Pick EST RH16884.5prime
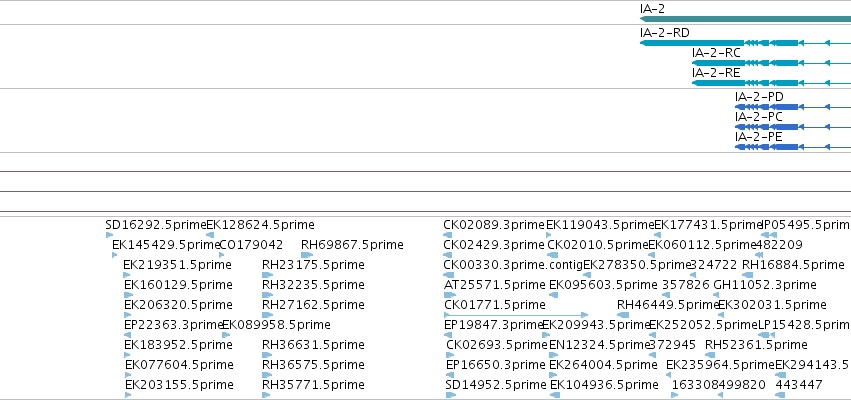This screenshot has width=851, height=400. coord(793,265)
